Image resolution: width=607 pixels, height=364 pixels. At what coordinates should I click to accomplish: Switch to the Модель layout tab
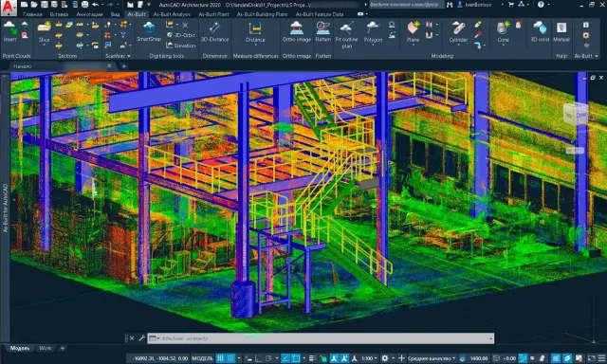pos(20,348)
